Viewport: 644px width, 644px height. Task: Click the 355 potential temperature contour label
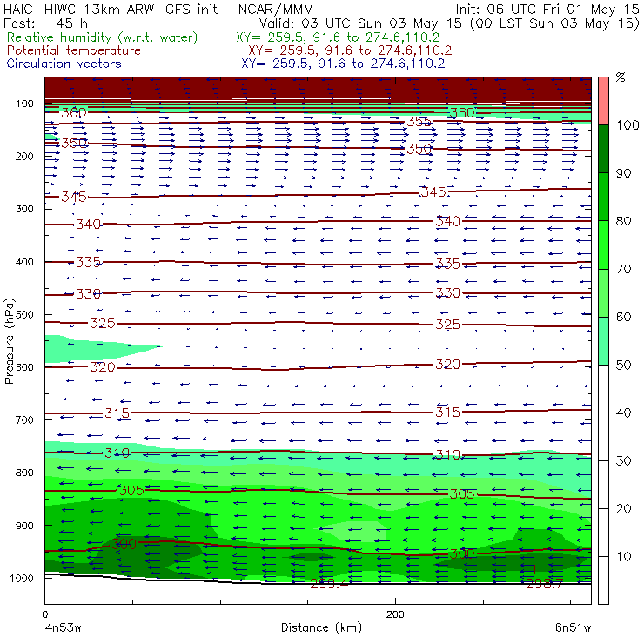[x=419, y=122]
